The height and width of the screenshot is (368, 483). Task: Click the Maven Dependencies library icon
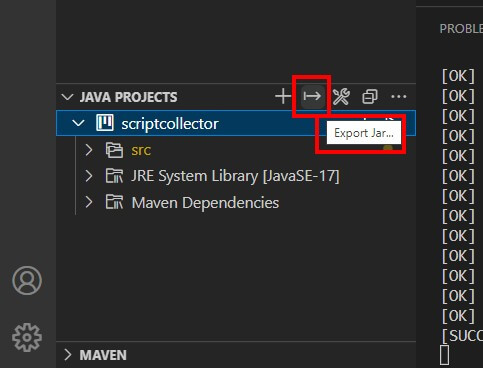click(114, 202)
